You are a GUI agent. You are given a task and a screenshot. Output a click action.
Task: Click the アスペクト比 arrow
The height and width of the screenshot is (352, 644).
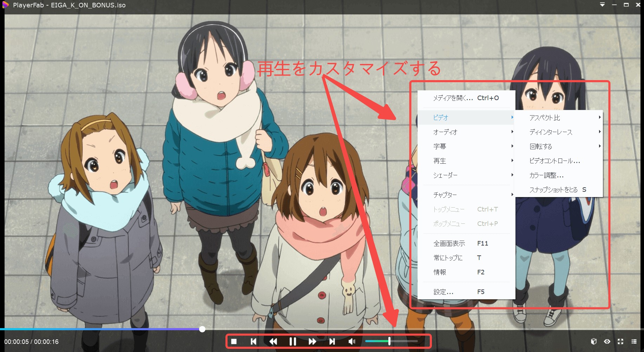600,117
